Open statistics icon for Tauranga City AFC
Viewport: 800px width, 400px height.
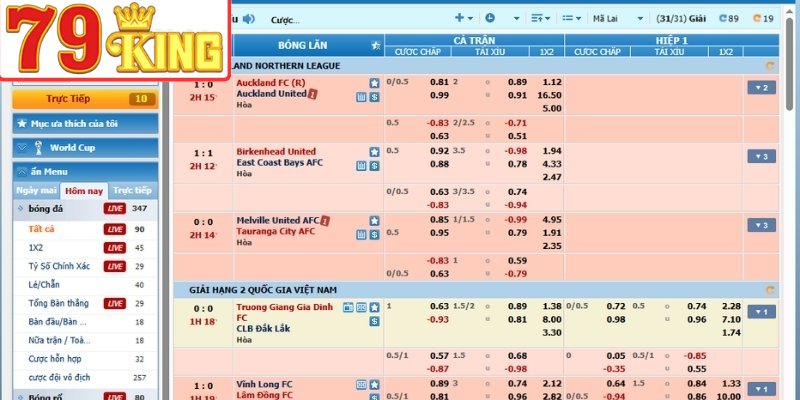pos(361,234)
